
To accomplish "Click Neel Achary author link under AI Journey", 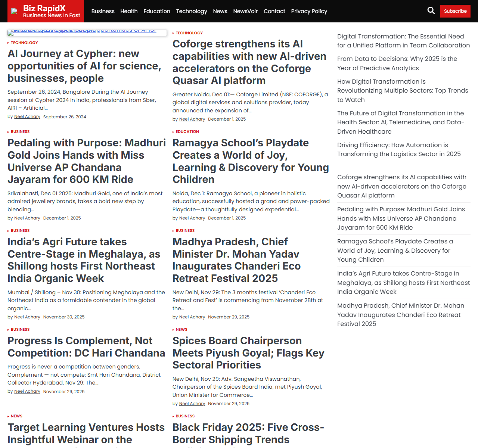I will click(27, 117).
